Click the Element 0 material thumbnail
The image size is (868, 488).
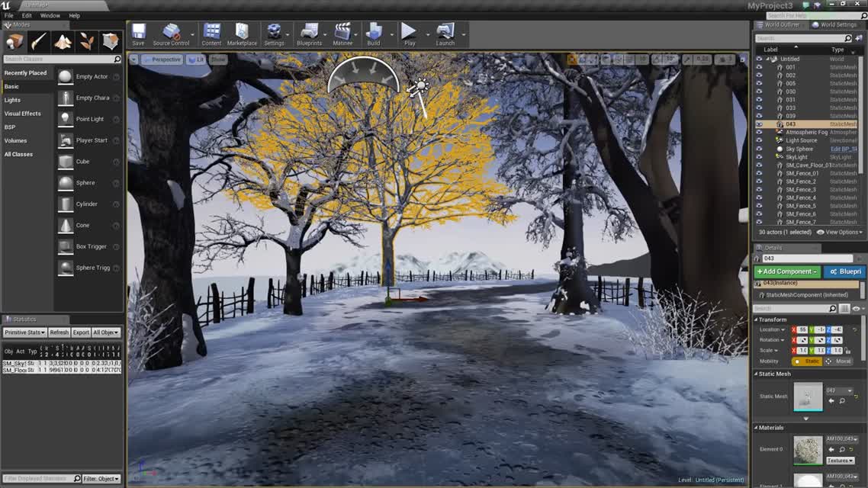point(808,449)
